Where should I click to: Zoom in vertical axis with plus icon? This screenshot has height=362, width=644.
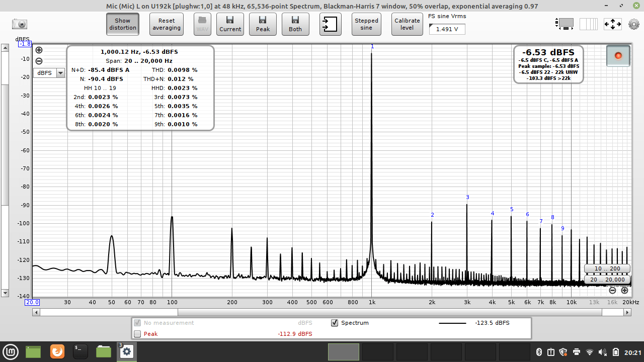click(39, 50)
